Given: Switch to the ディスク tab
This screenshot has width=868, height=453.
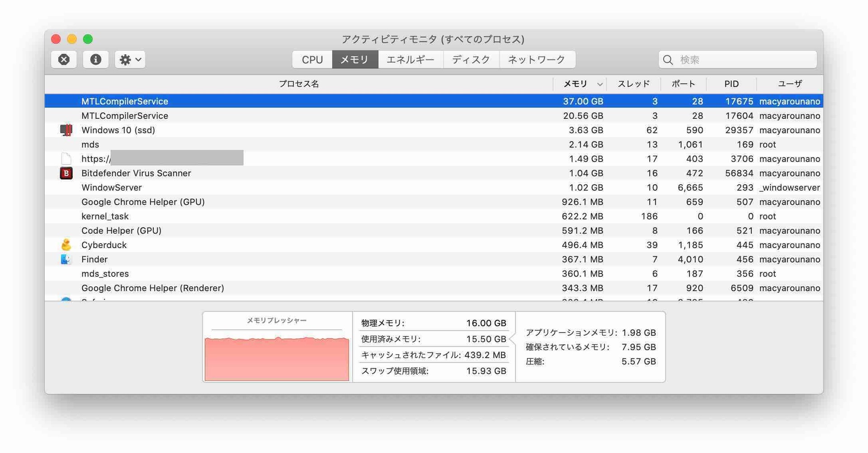Looking at the screenshot, I should tap(471, 59).
